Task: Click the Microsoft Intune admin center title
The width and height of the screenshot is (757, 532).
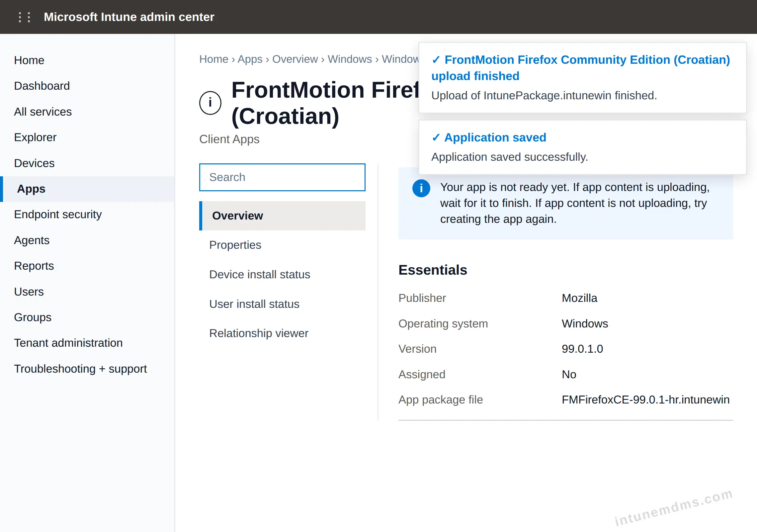Action: coord(129,17)
